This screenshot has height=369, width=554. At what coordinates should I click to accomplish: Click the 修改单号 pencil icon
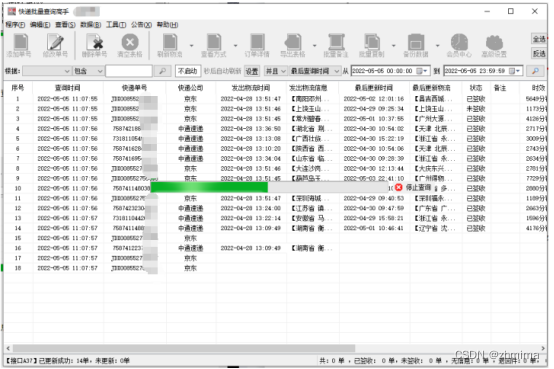[55, 43]
